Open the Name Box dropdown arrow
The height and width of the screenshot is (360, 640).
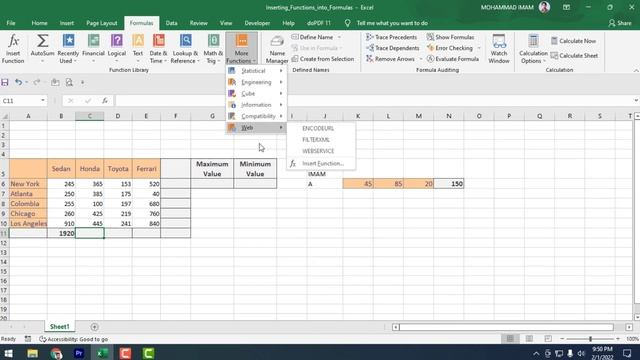[43, 100]
